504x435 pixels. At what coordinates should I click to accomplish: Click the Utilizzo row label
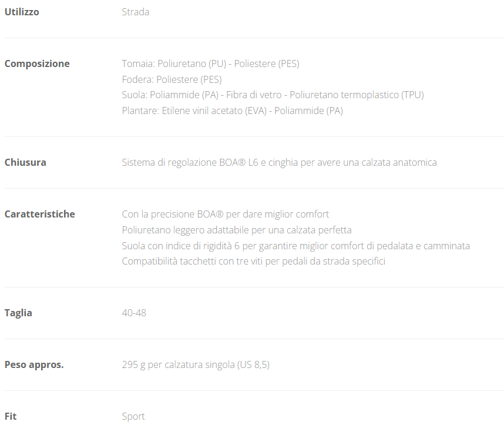pos(22,12)
